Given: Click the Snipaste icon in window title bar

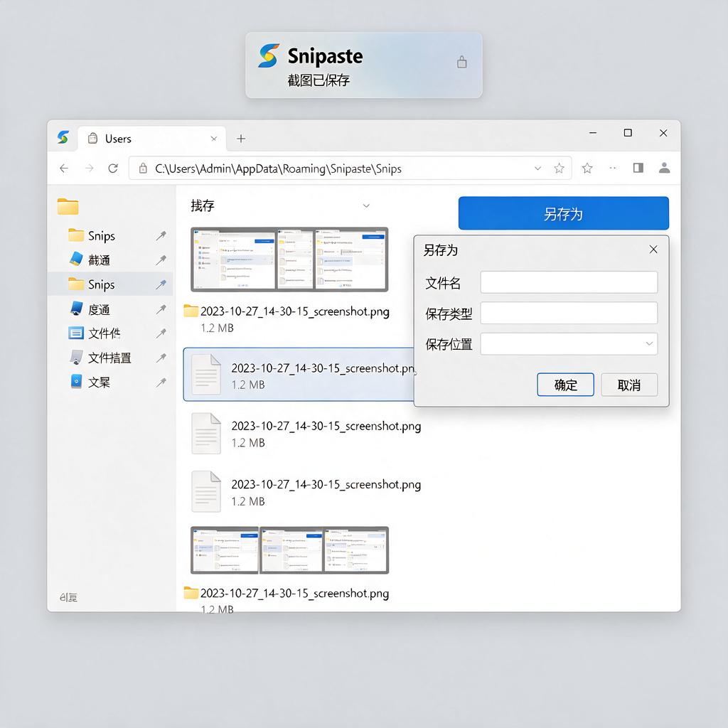Looking at the screenshot, I should (63, 137).
